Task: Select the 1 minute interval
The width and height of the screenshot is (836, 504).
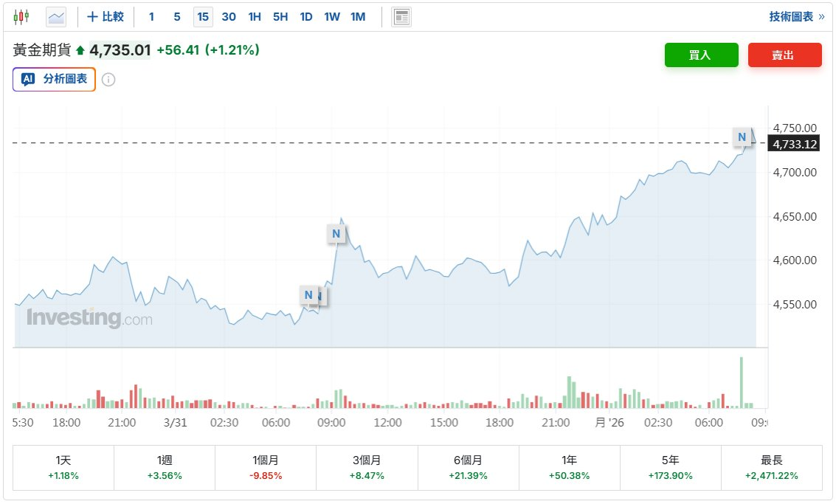Action: [152, 16]
